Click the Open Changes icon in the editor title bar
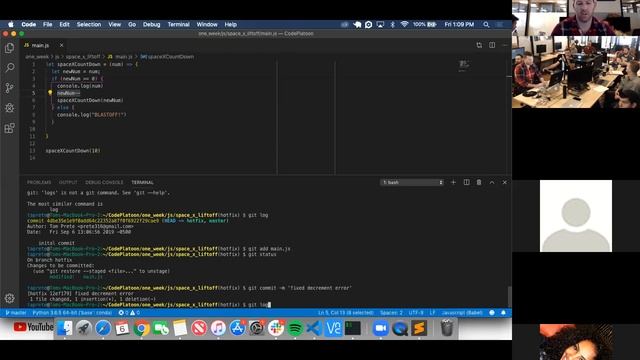640x360 pixels. tap(479, 45)
